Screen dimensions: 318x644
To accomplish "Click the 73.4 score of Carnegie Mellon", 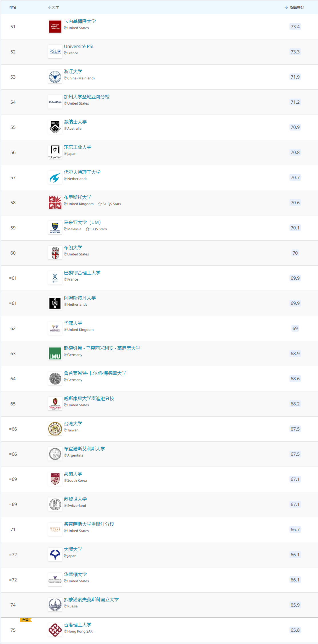I will [x=295, y=27].
